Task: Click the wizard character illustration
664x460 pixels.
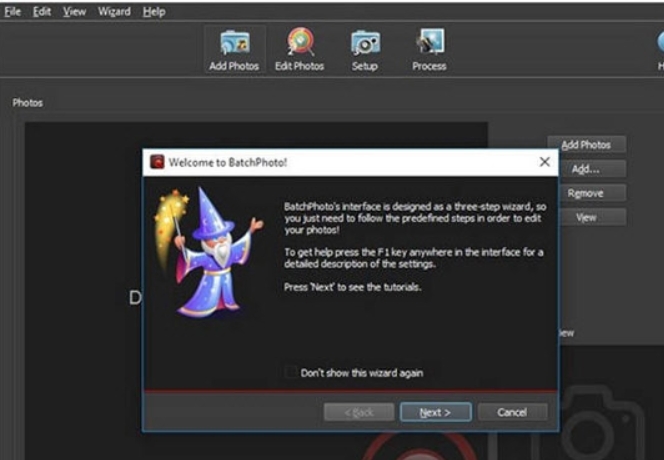Action: pyautogui.click(x=208, y=252)
